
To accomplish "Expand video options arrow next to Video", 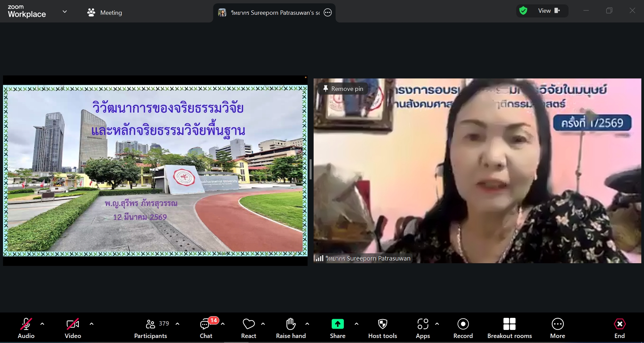I will point(92,324).
